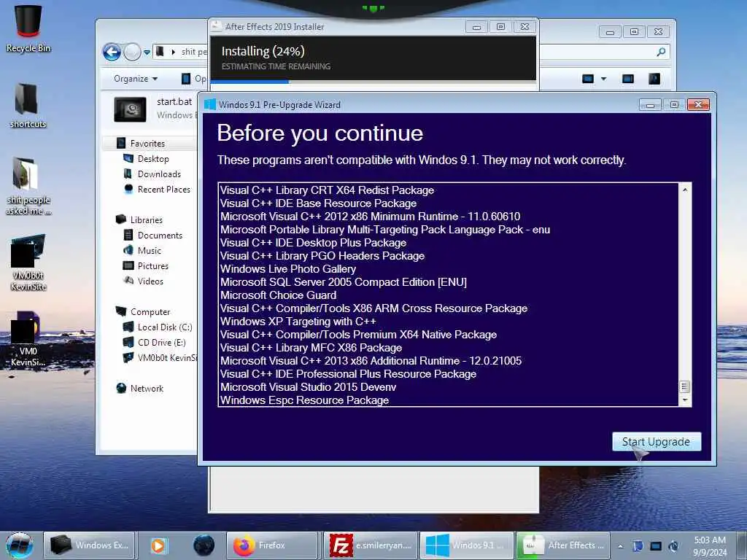Select 'Microsoft Choice Guard' in list

[x=278, y=295]
